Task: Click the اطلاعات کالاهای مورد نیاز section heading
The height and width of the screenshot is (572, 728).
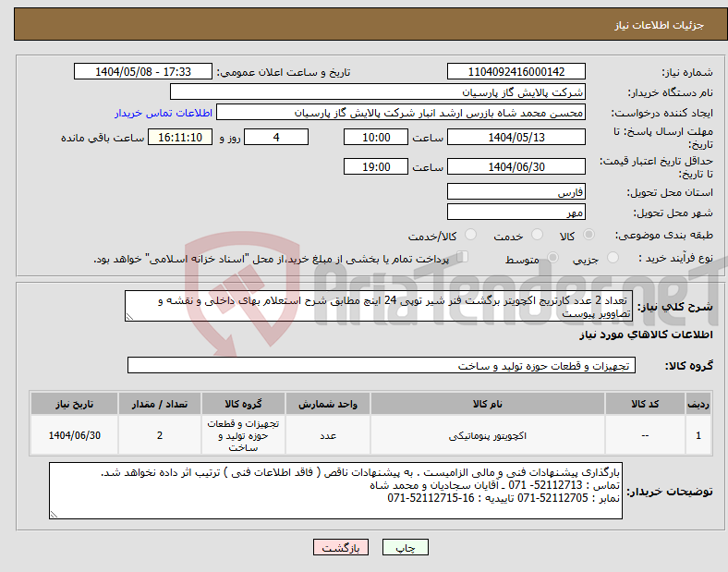Action: pos(646,335)
